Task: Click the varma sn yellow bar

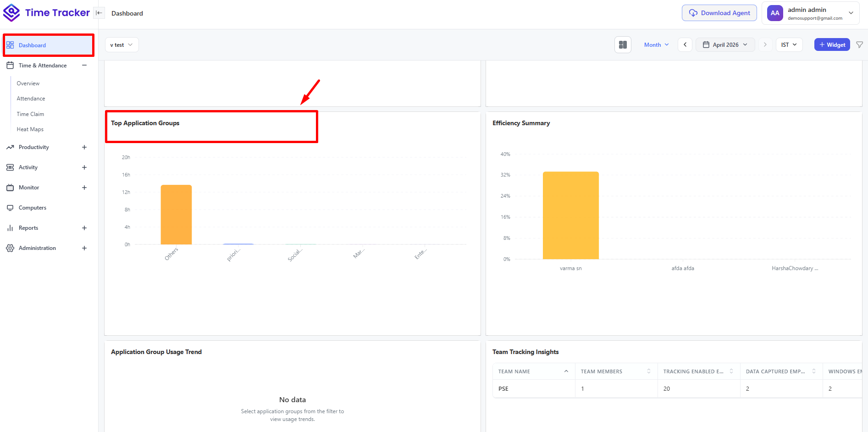Action: point(571,216)
